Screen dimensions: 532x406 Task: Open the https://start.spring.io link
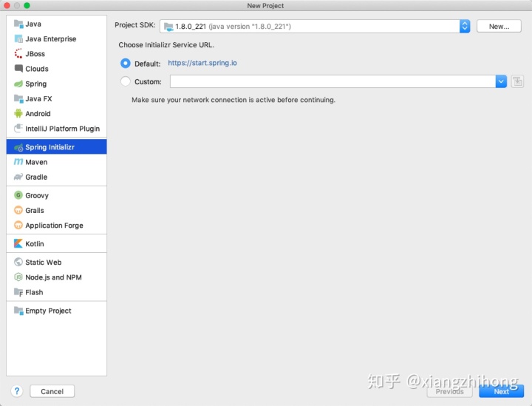click(202, 63)
